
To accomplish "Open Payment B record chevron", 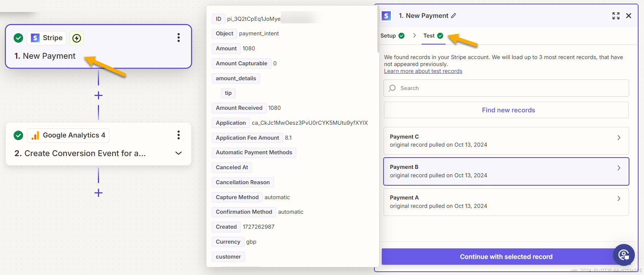I will (619, 168).
